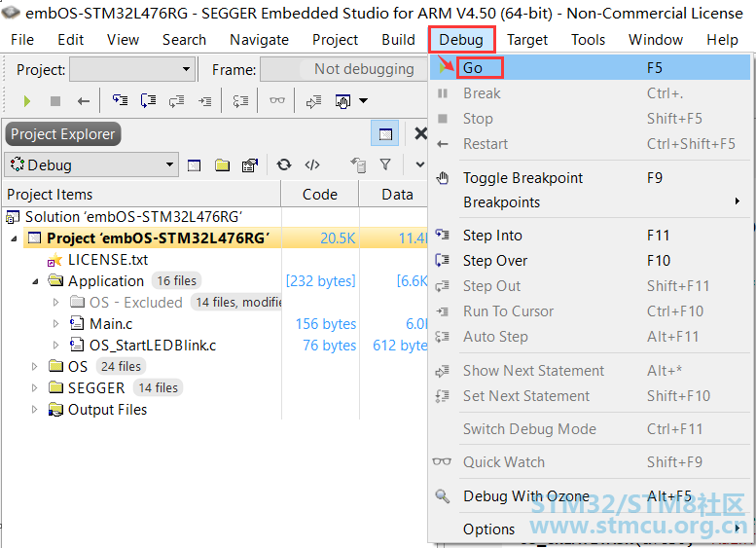Image resolution: width=756 pixels, height=548 pixels.
Task: Click the project options icon in Project Explorer
Action: click(x=250, y=165)
